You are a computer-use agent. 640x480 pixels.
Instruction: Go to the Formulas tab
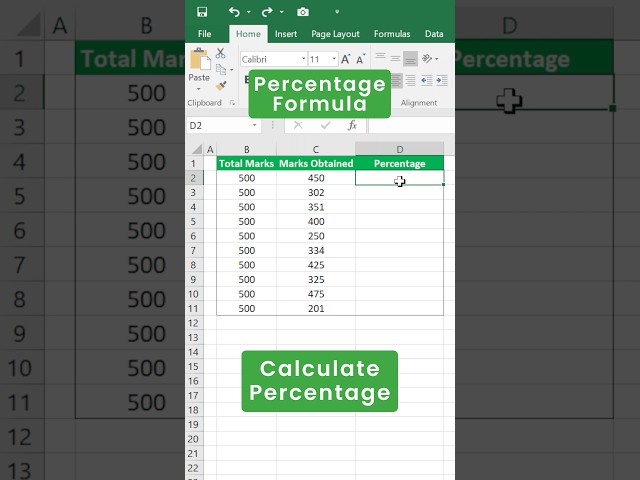392,34
